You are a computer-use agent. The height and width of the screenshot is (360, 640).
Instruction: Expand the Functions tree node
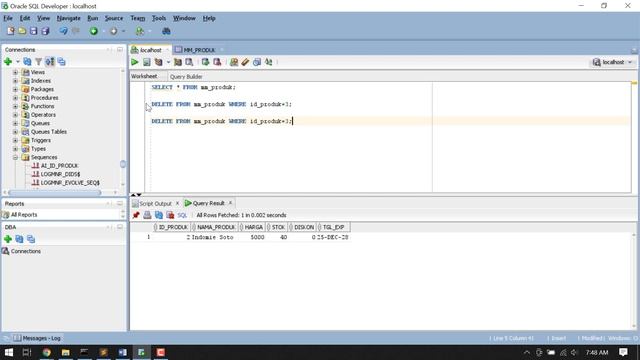coord(16,106)
